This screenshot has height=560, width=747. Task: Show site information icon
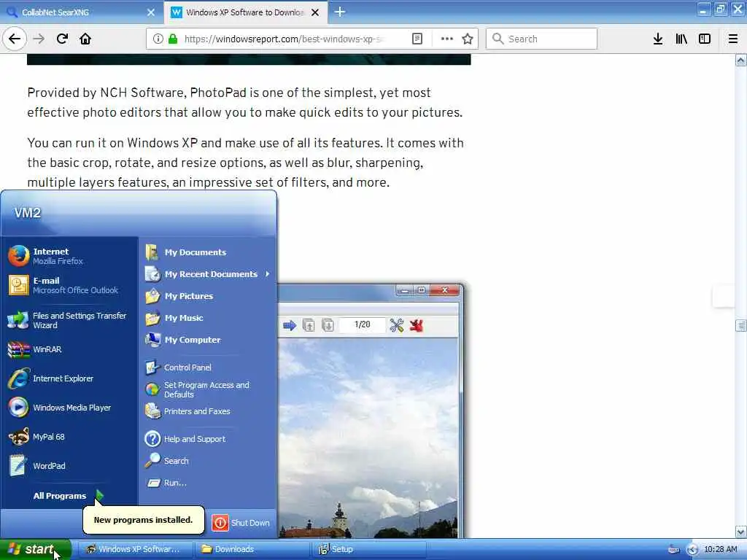click(158, 39)
